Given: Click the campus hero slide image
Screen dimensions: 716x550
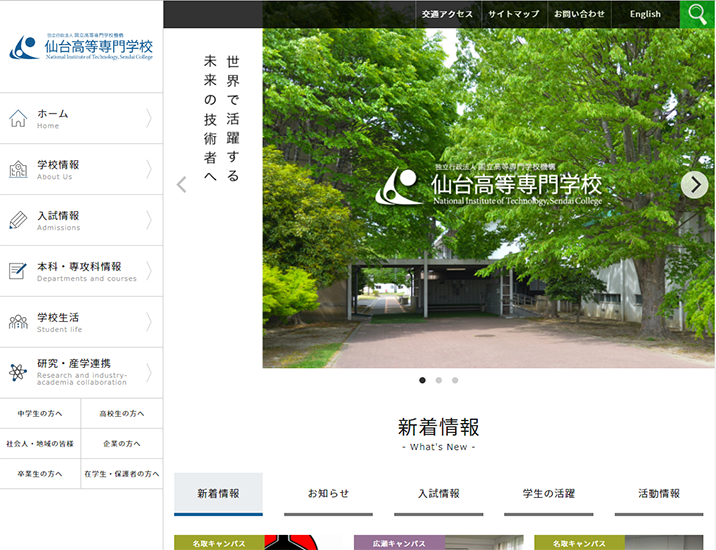Looking at the screenshot, I should (x=488, y=198).
